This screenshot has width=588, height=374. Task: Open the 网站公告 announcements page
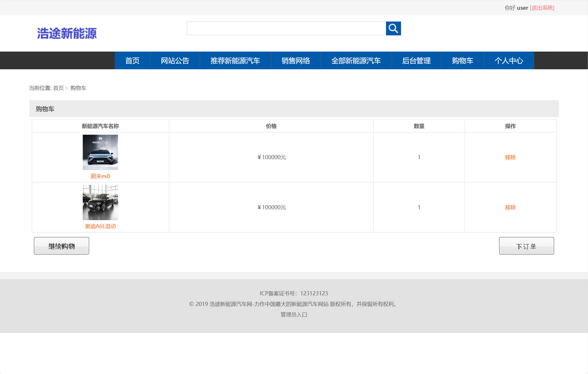click(175, 60)
